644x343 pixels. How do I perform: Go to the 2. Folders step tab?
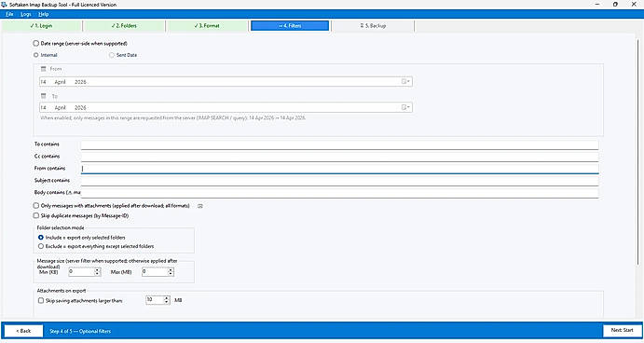coord(124,26)
